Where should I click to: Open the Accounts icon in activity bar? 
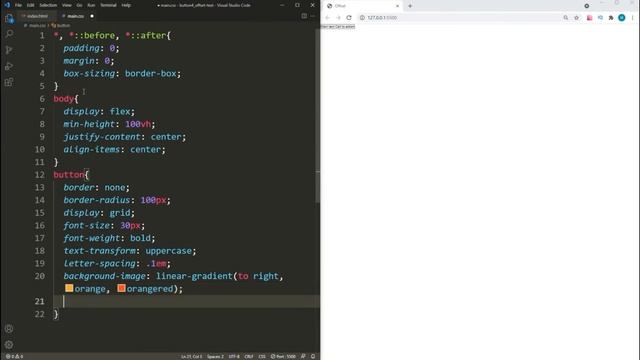pyautogui.click(x=9, y=329)
